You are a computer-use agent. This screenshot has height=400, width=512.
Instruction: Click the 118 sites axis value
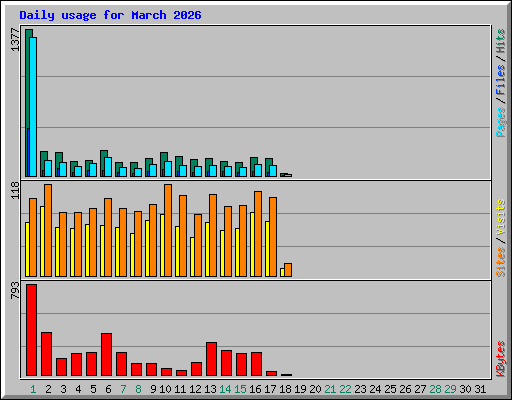[15, 190]
